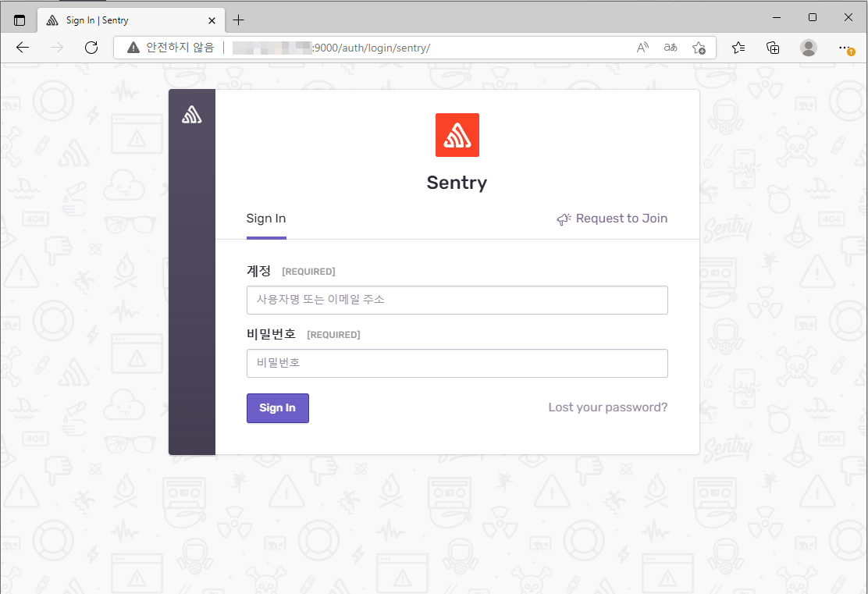Image resolution: width=868 pixels, height=594 pixels.
Task: Open the favorites list icon
Action: pyautogui.click(x=738, y=48)
